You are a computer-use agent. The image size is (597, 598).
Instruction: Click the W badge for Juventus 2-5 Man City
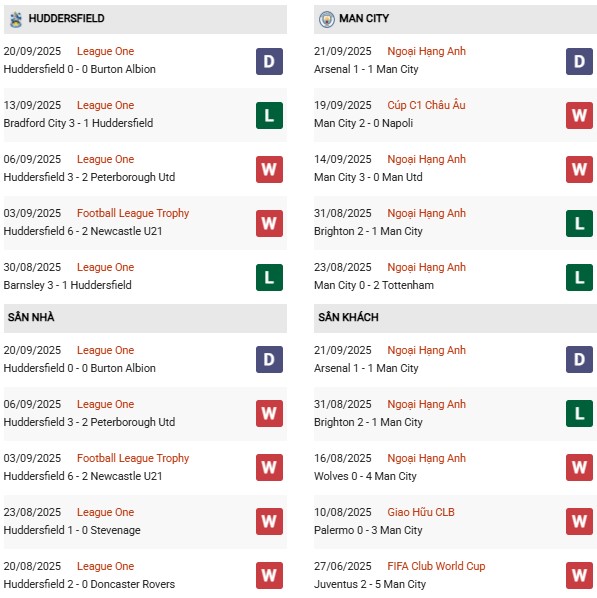tap(579, 575)
